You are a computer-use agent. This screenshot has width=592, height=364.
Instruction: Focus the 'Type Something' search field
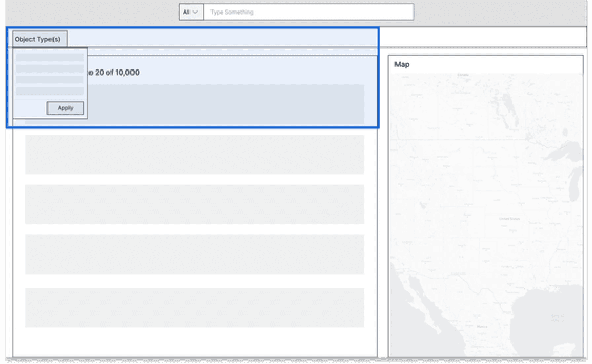(308, 12)
